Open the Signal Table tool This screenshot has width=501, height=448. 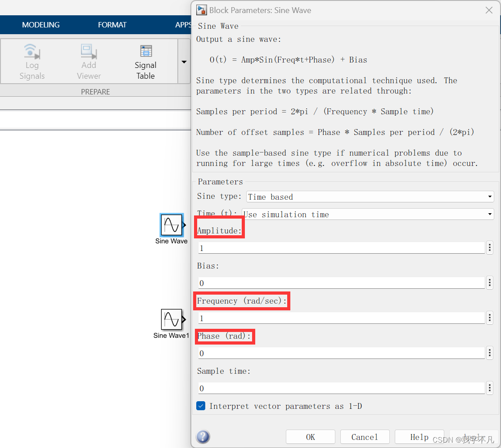coord(146,62)
